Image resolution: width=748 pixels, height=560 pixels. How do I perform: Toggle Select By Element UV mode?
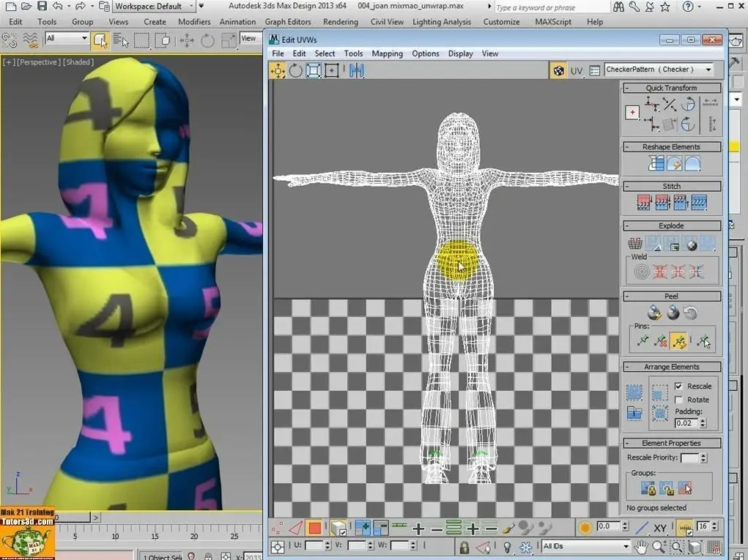338,528
